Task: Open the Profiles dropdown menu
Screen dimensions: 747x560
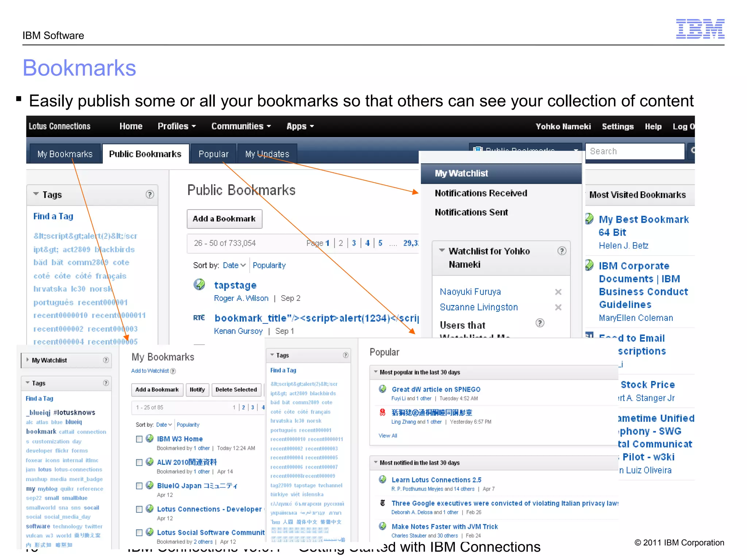Action: click(177, 126)
